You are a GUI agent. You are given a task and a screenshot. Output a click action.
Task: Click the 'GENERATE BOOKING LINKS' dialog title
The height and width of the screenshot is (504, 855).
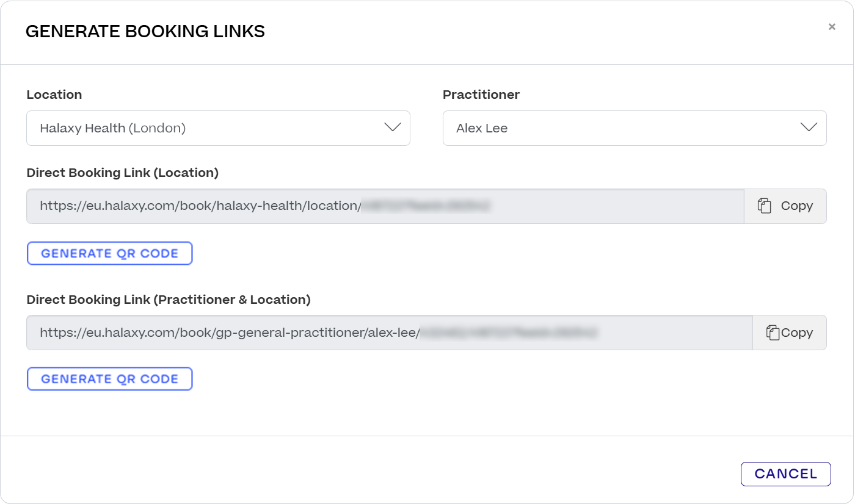click(145, 32)
